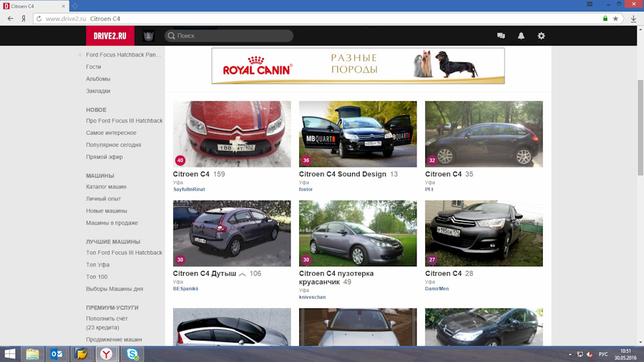
Task: Show hidden tray icons arrow
Action: click(570, 354)
